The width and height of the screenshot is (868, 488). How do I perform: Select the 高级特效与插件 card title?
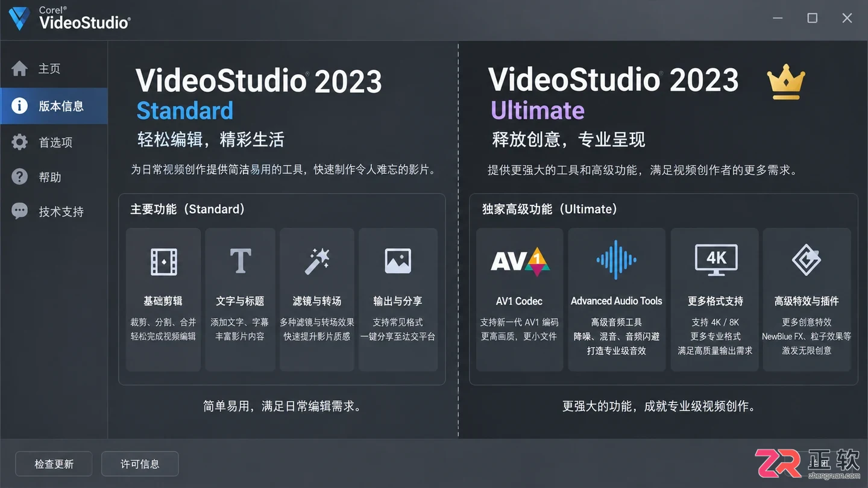807,301
